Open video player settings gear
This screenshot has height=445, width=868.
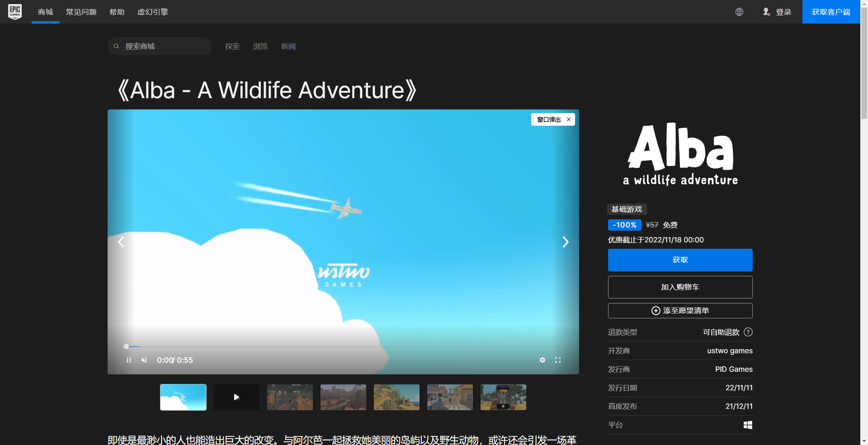click(542, 360)
